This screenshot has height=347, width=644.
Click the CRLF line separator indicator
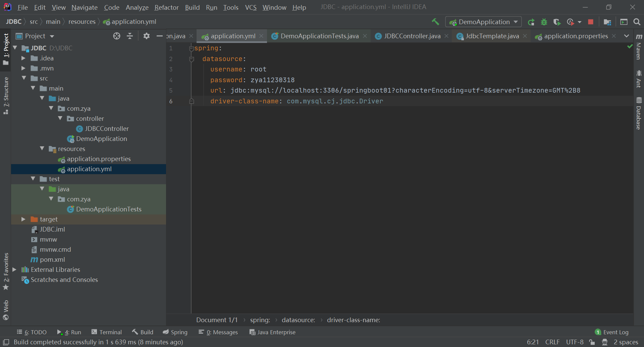[552, 342]
